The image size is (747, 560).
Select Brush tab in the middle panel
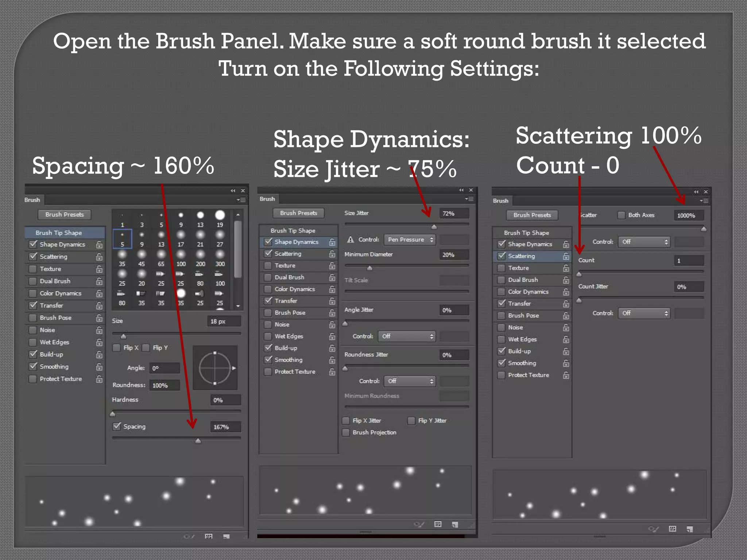tap(267, 199)
